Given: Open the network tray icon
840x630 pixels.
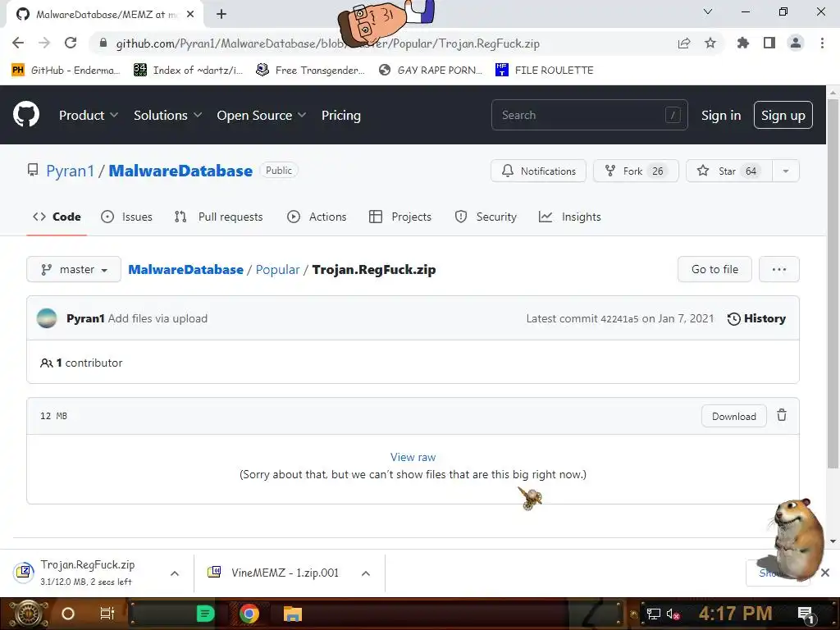Looking at the screenshot, I should 653,614.
